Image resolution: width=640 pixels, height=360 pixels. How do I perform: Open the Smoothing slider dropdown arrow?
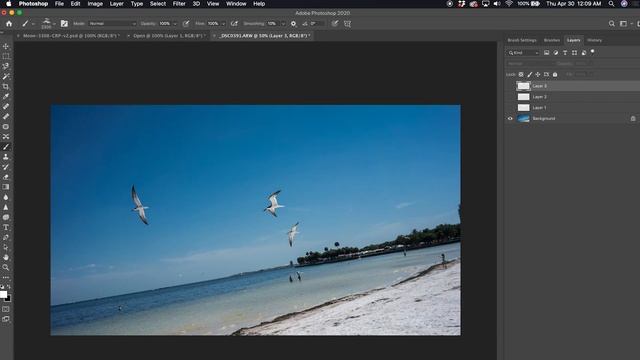282,24
